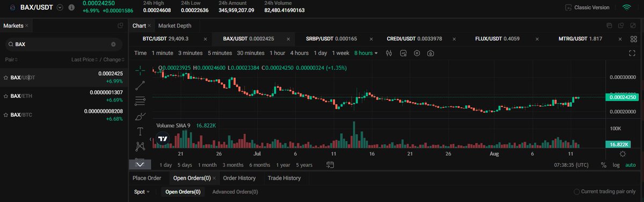Open the 8 hours interval dropdown

[x=366, y=53]
